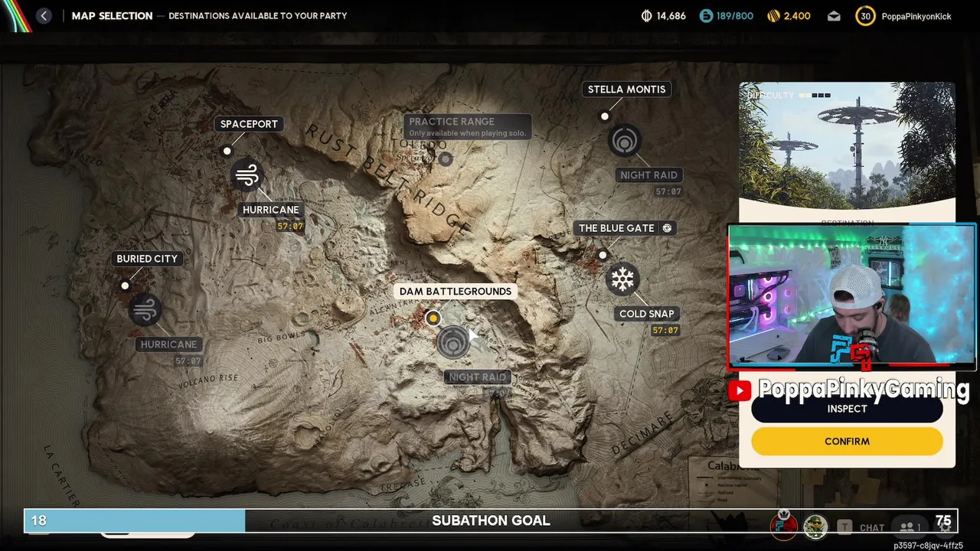Select the Stella Montis destination label
This screenshot has width=980, height=551.
pos(626,90)
